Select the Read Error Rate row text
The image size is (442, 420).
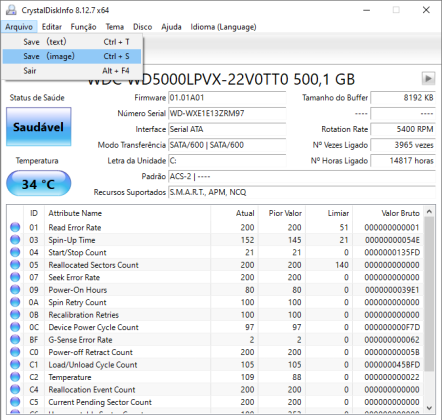(x=75, y=227)
